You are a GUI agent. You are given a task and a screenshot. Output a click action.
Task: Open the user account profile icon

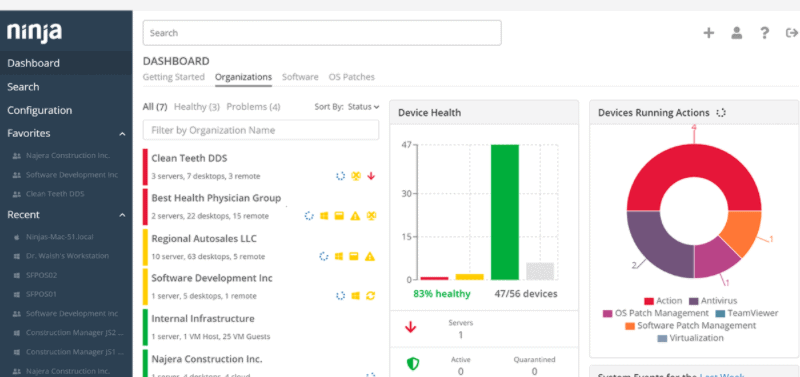pyautogui.click(x=736, y=33)
